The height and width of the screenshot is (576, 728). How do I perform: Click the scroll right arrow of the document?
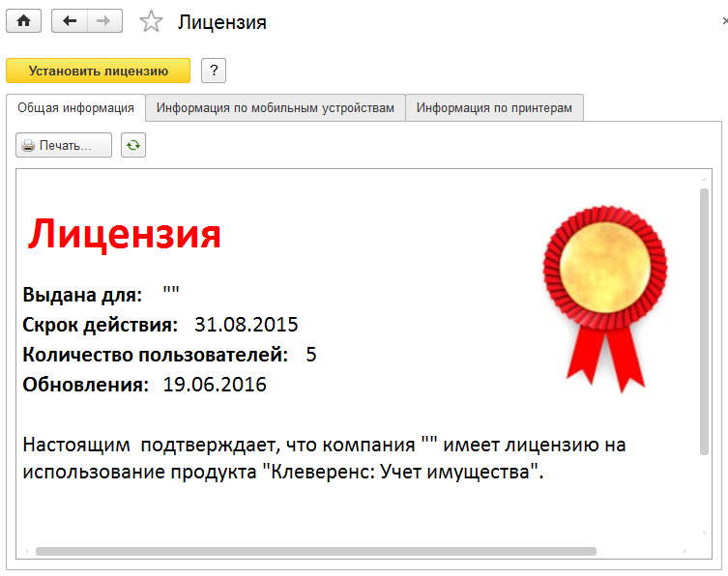tap(684, 552)
